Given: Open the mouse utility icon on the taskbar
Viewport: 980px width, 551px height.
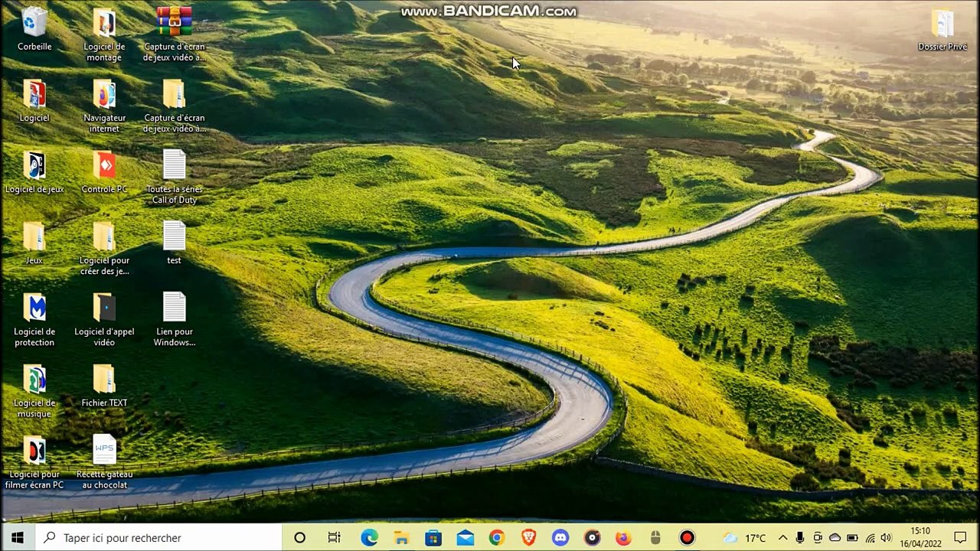Looking at the screenshot, I should coord(655,538).
